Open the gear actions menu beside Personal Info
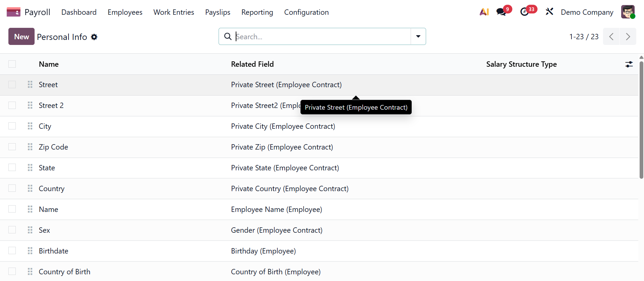The height and width of the screenshot is (281, 644). (94, 37)
